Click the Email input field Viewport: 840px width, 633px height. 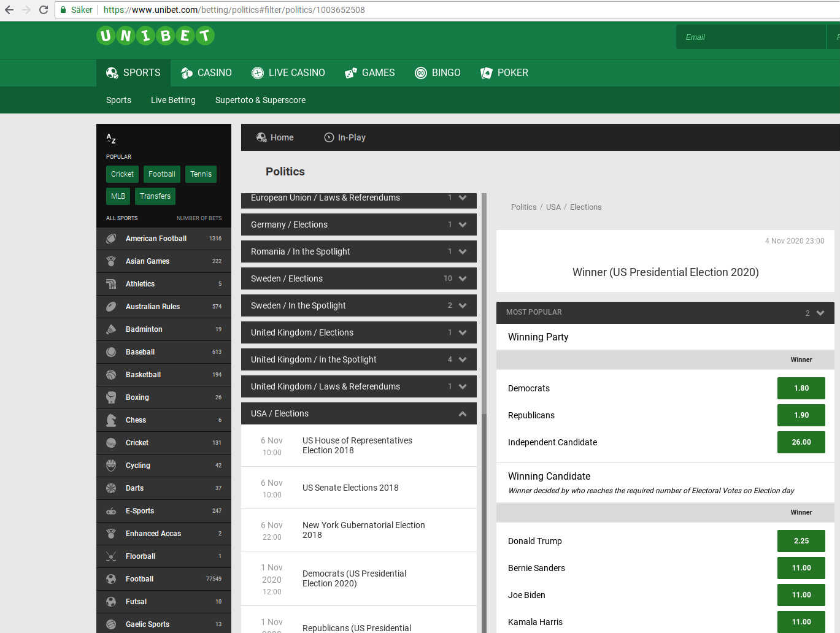[x=751, y=37]
